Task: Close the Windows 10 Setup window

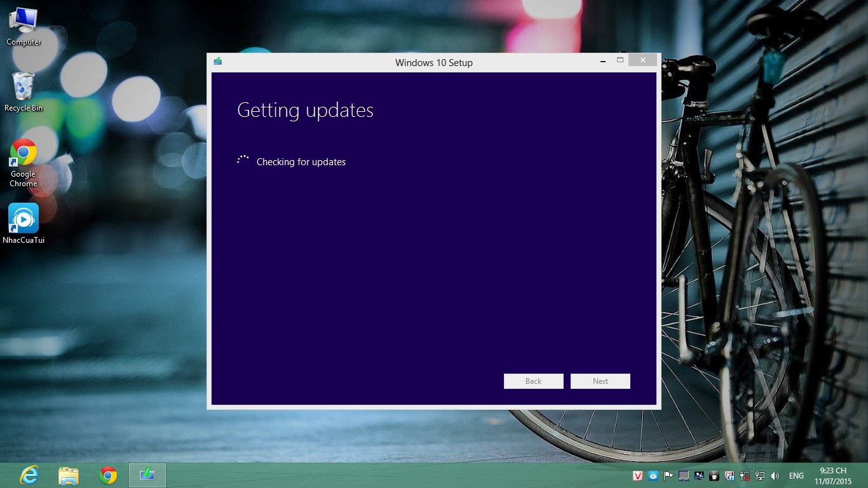Action: [643, 60]
